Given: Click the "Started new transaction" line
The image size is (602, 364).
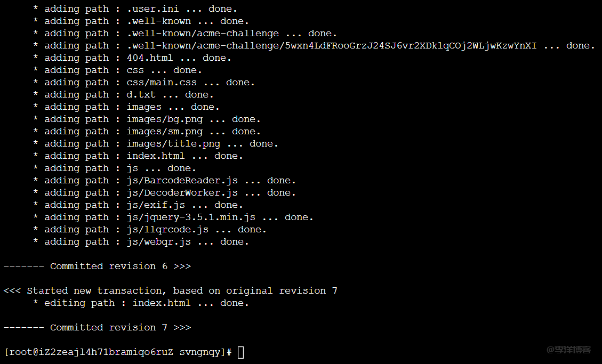Looking at the screenshot, I should (x=170, y=291).
